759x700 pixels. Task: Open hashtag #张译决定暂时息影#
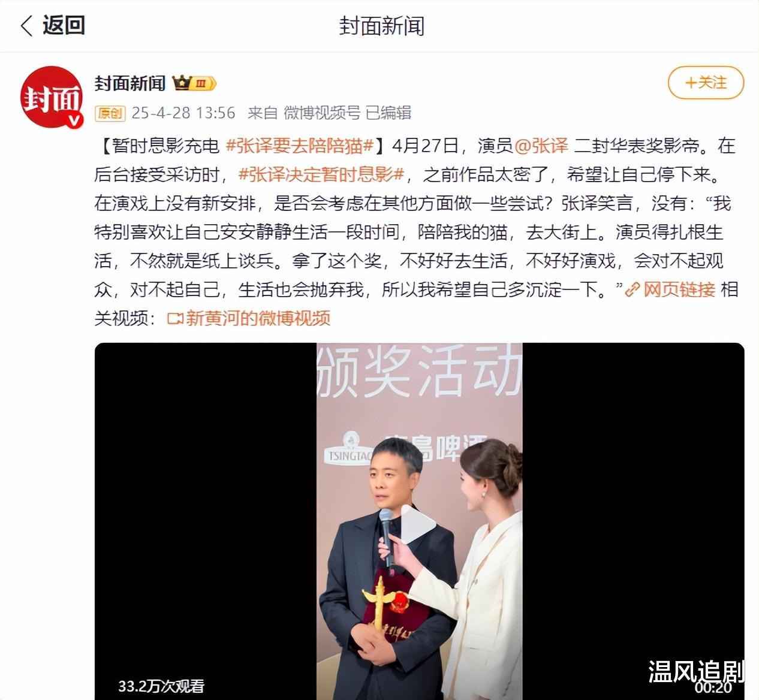[x=322, y=174]
